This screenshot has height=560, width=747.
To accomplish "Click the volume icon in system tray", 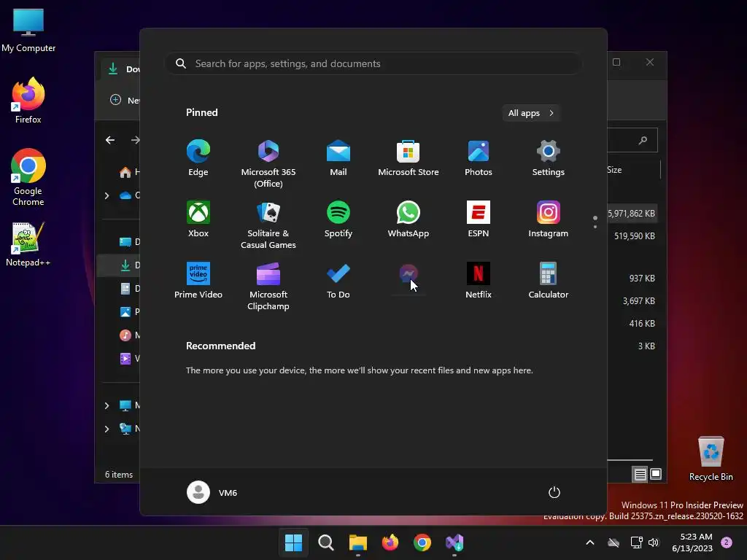I will point(654,542).
